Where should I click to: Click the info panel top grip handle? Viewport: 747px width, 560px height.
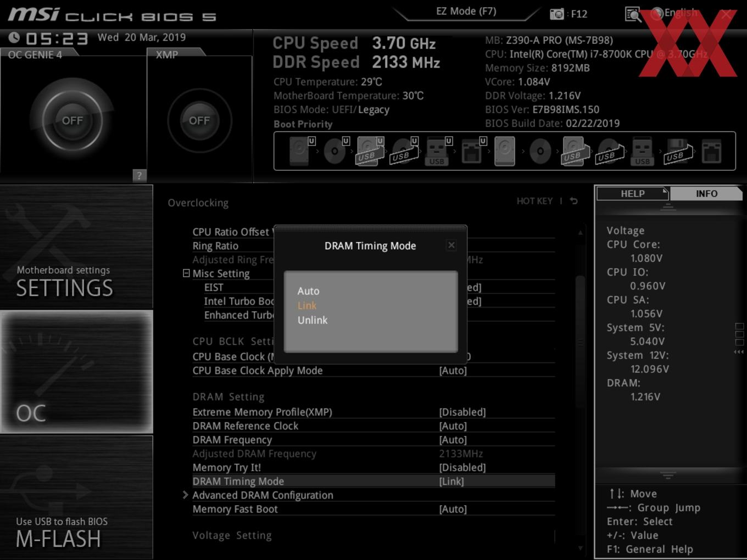(668, 207)
